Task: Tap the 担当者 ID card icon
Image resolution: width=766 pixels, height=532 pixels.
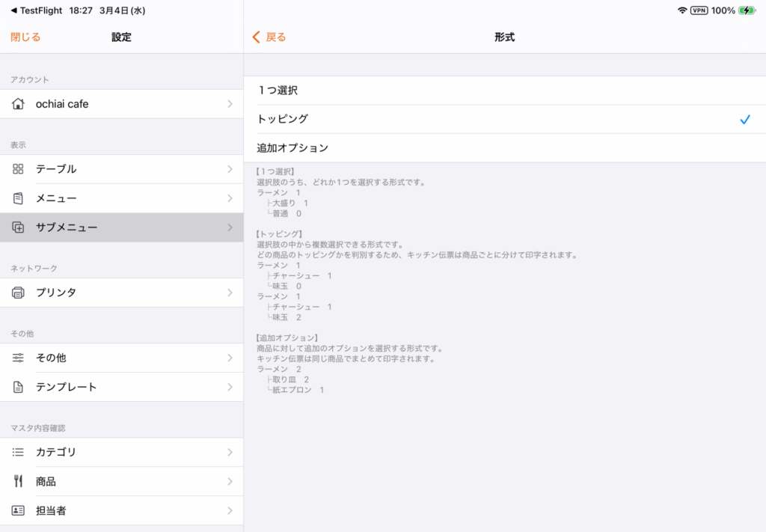Action: (x=19, y=510)
